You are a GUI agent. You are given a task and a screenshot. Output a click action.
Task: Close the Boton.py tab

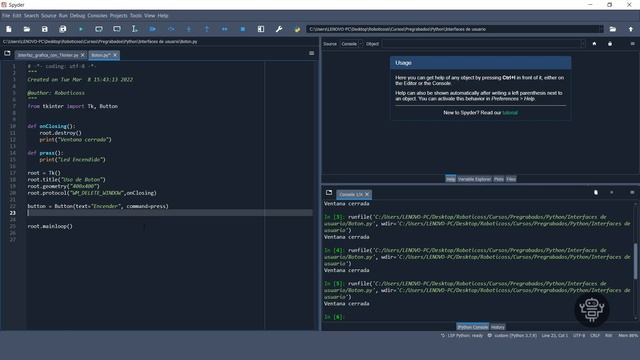(x=115, y=55)
